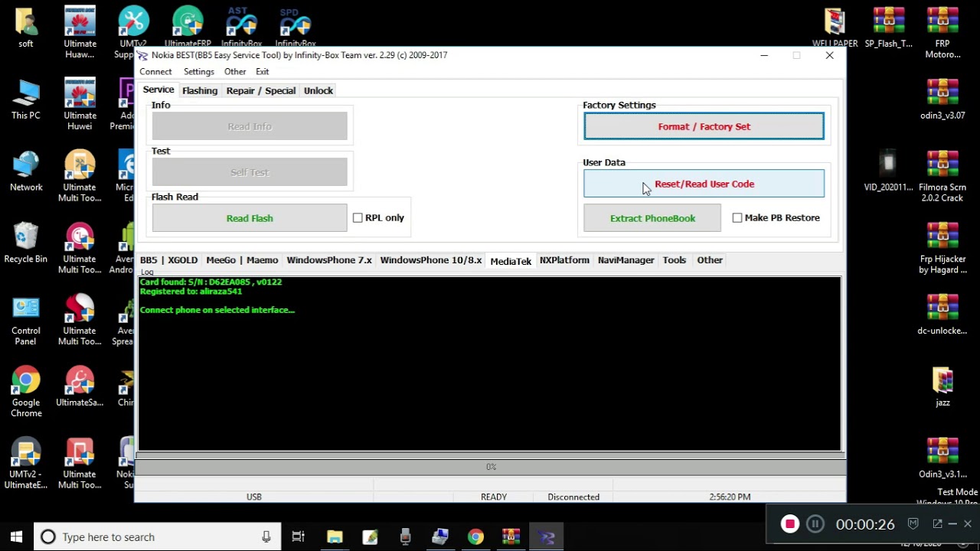This screenshot has width=980, height=551.
Task: Check Make PB Restore option
Action: (737, 218)
